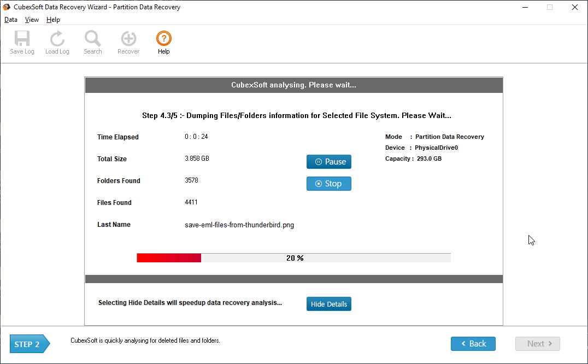This screenshot has height=364, width=588.
Task: Close the CubexSoft Data Recovery Wizard
Action: tap(574, 7)
